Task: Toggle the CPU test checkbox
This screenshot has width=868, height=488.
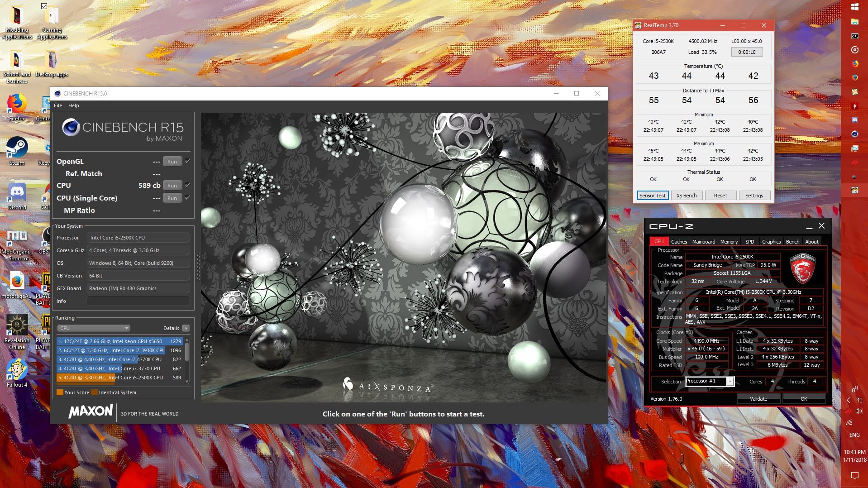Action: 187,185
